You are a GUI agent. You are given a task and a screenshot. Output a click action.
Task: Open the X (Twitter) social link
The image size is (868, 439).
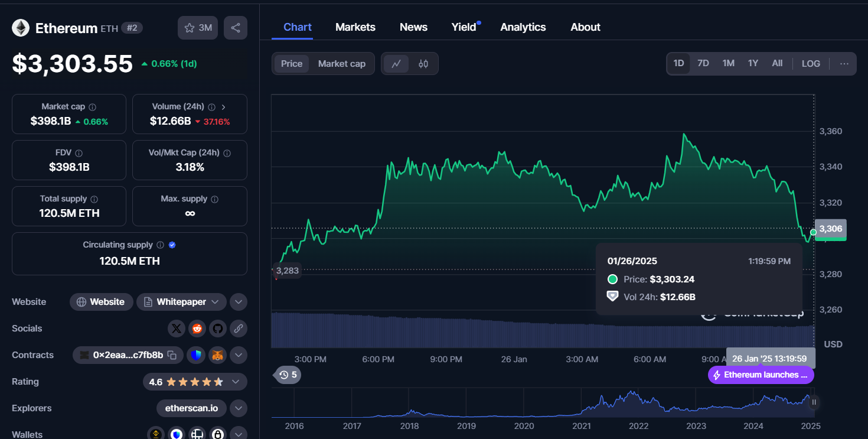[x=176, y=329]
